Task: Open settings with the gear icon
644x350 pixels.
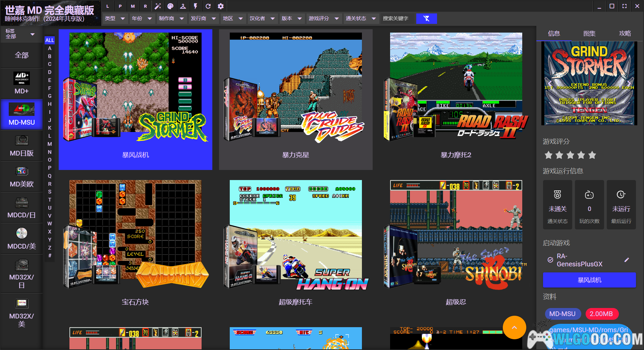Action: click(x=221, y=6)
